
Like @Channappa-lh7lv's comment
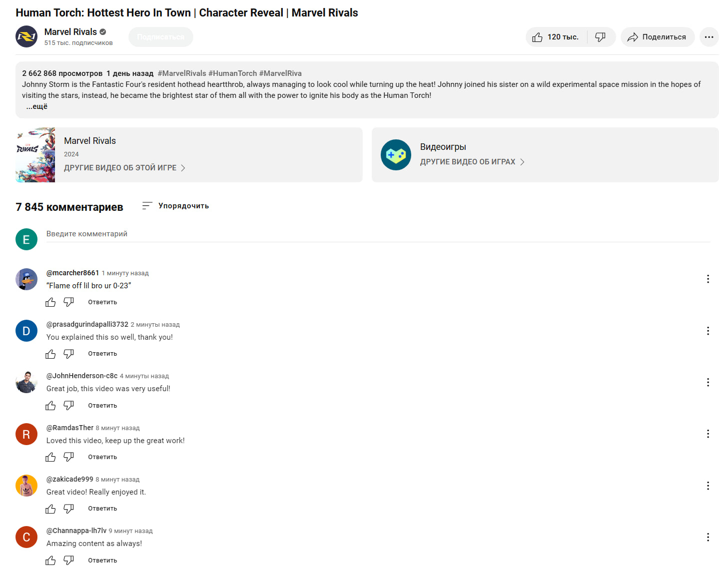coord(50,561)
